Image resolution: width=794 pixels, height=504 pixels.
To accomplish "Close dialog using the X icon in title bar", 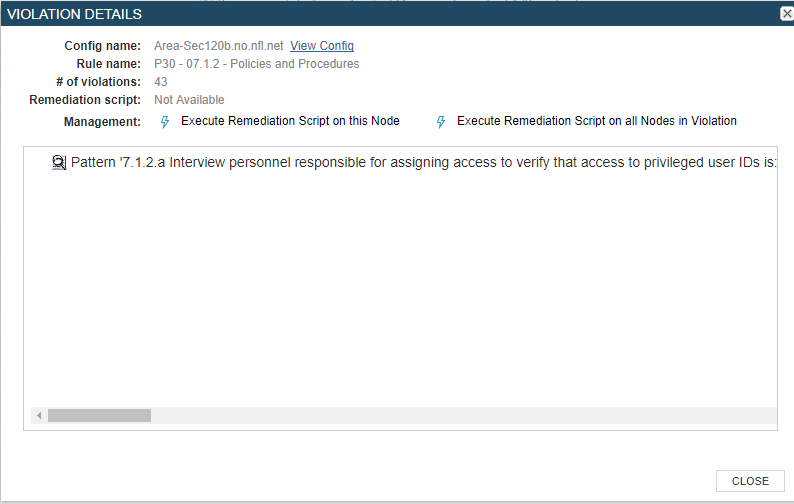I will (786, 14).
